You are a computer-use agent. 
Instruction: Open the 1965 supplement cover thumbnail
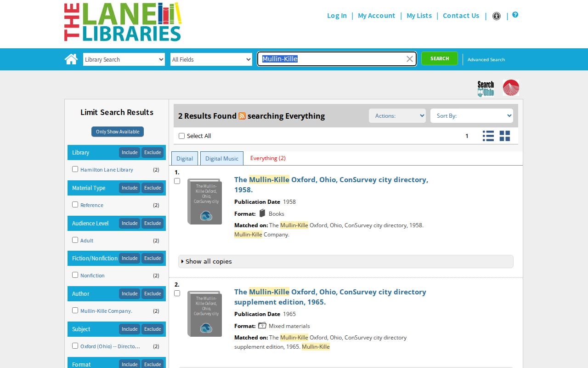pos(204,314)
